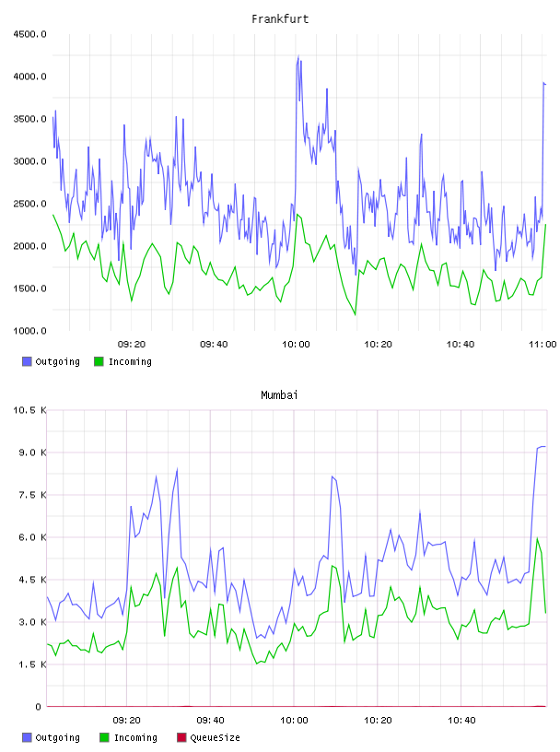The height and width of the screenshot is (752, 560).
Task: Click the 1.5 K axis label on Mumbai chart
Action: [32, 664]
